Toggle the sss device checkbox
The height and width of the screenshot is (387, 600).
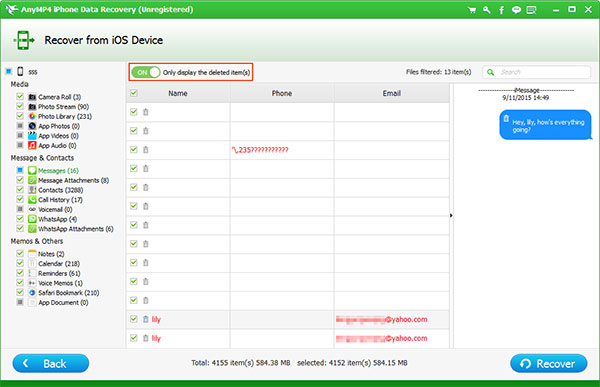[x=8, y=71]
